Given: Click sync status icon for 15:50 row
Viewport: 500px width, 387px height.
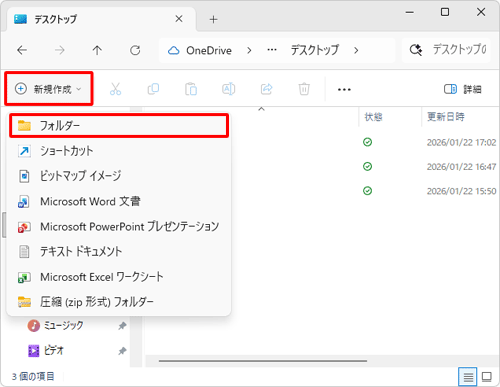Looking at the screenshot, I should 367,191.
